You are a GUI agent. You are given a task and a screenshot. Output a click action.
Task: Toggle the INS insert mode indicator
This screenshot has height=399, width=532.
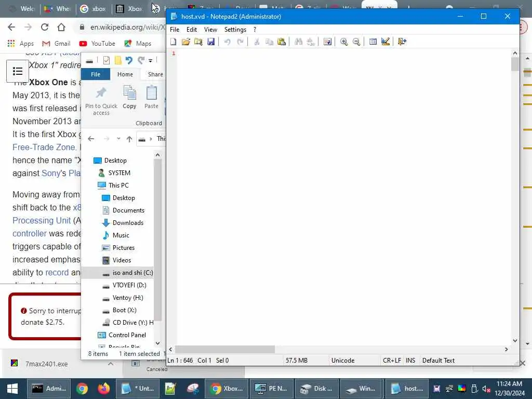coord(410,361)
